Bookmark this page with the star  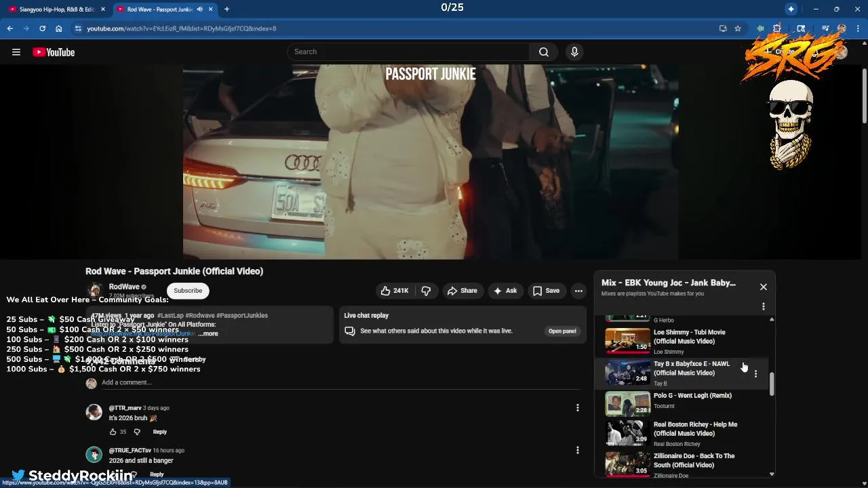tap(738, 28)
